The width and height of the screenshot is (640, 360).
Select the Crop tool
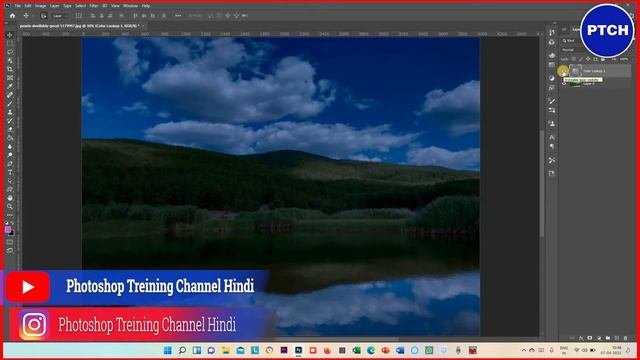[x=10, y=69]
